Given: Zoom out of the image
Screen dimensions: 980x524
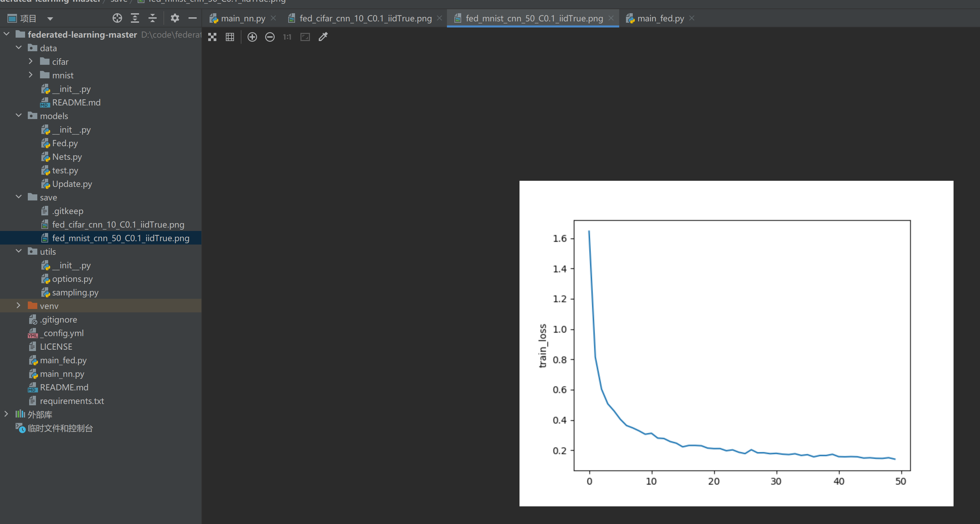Looking at the screenshot, I should coord(270,37).
